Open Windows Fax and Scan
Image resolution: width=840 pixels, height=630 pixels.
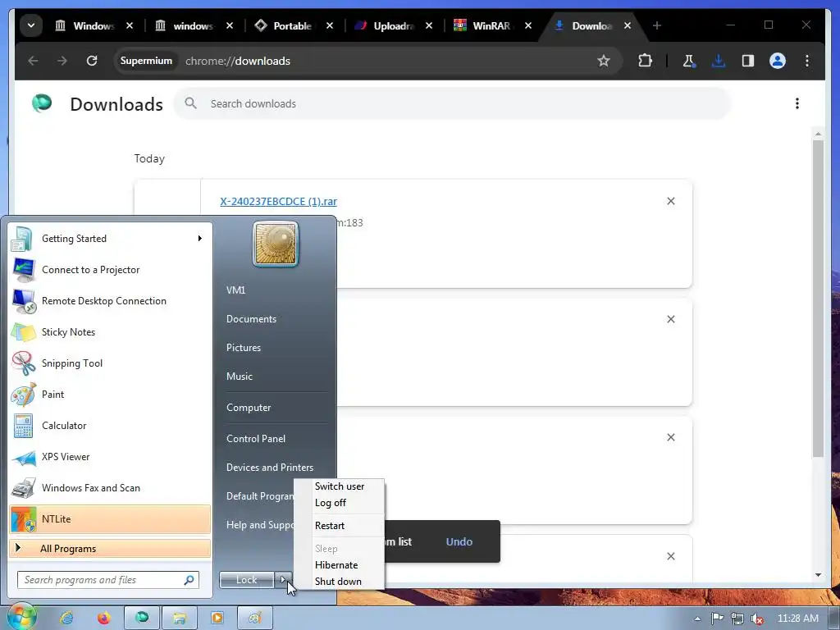[110, 487]
